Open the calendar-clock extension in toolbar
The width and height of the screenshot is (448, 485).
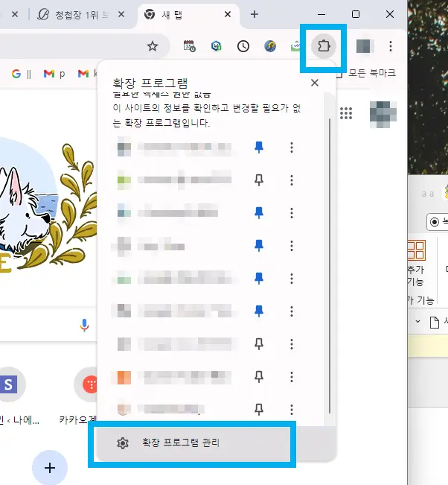point(189,46)
